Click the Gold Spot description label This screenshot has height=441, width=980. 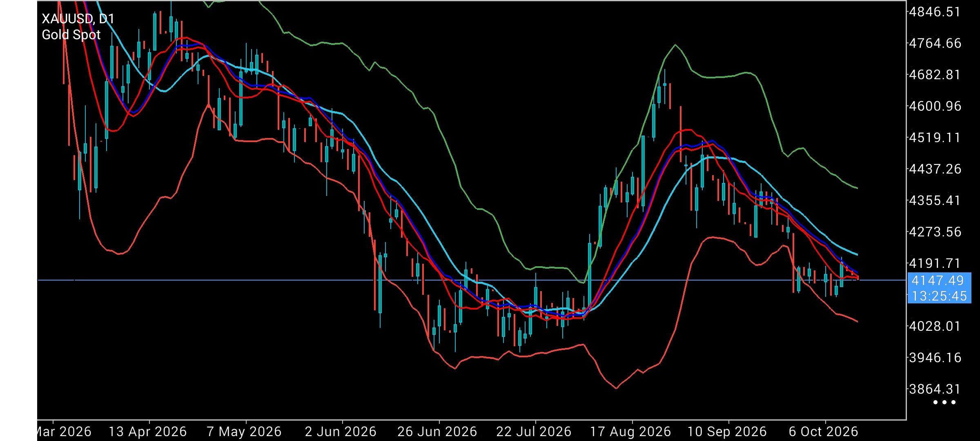pos(71,35)
